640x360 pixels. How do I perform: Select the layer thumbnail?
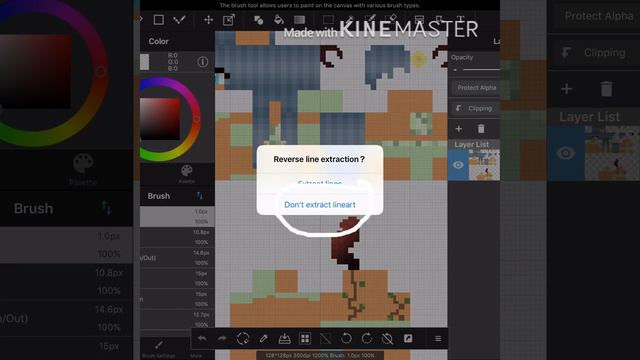coord(484,165)
